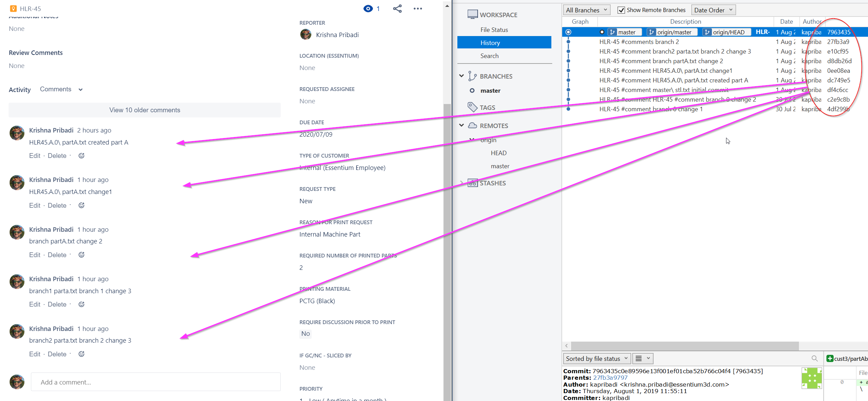Click the parent commit 27fb3a9797 link

coord(610,378)
